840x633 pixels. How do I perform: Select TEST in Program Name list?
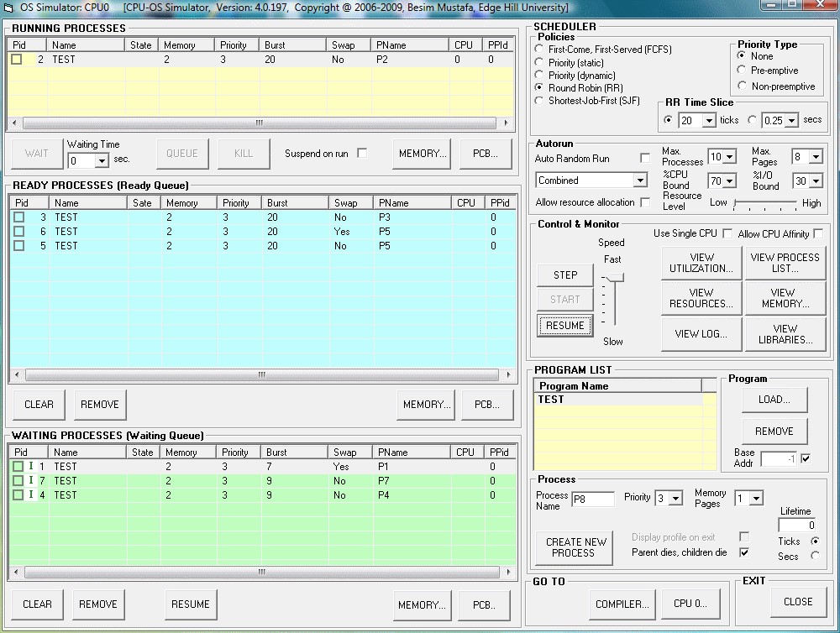[x=619, y=400]
